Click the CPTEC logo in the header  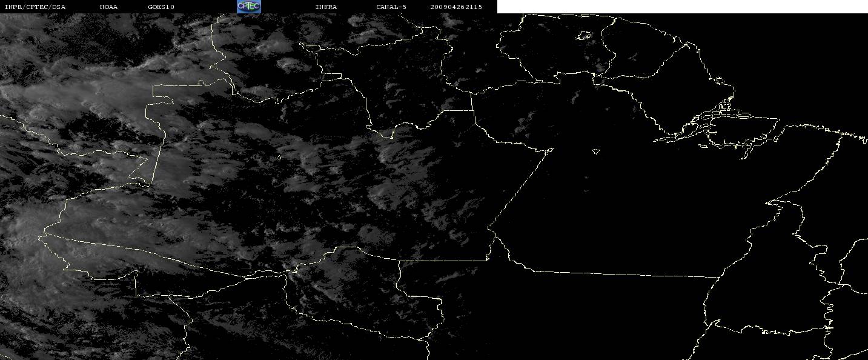(x=248, y=6)
